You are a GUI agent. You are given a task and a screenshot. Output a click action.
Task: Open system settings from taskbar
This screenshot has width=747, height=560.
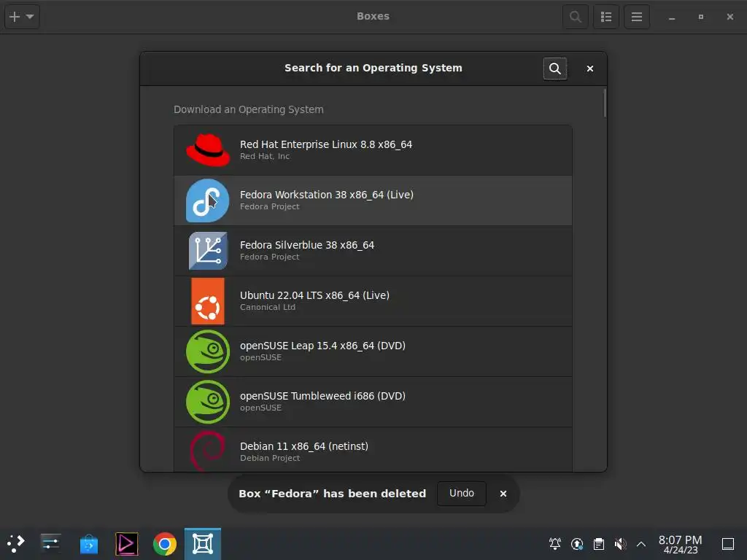pos(50,544)
